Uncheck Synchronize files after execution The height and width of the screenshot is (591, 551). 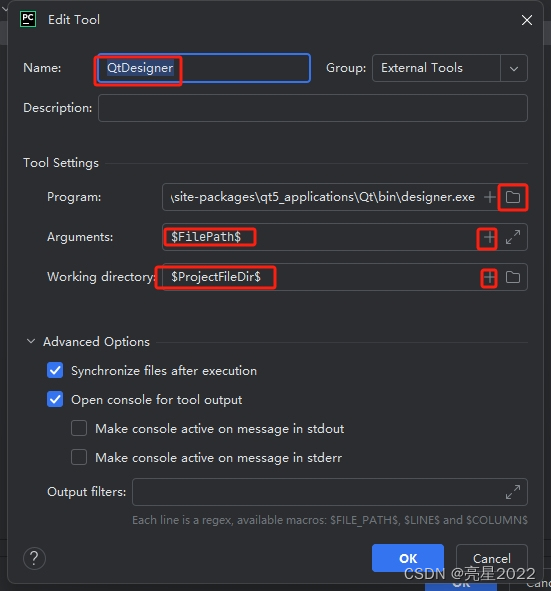point(55,371)
